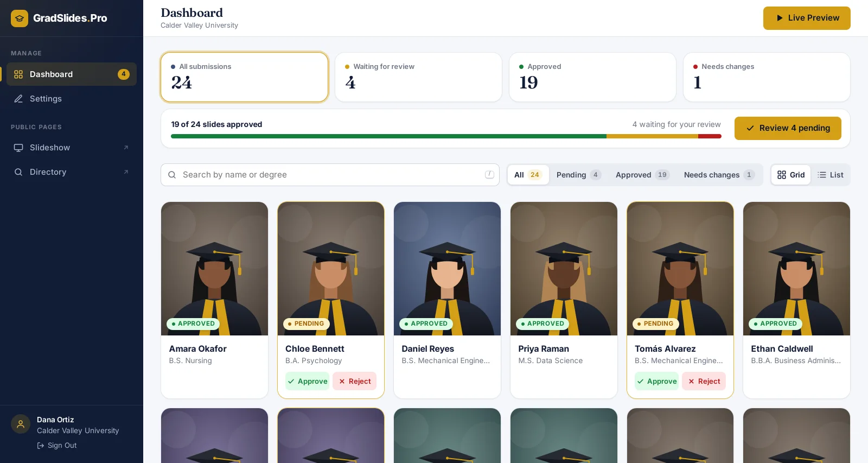
Task: Switch to Grid view
Action: coord(791,175)
